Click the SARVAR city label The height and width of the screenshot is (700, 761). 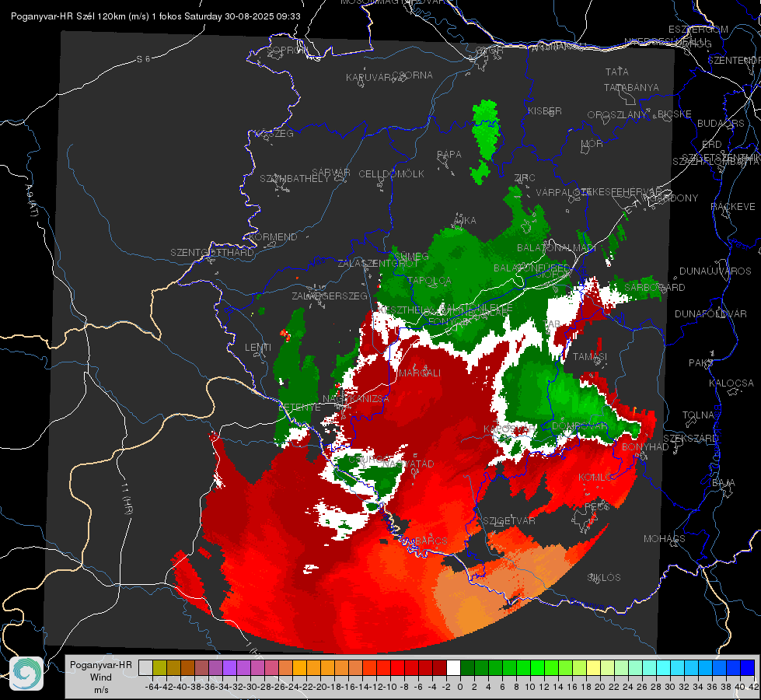click(331, 173)
